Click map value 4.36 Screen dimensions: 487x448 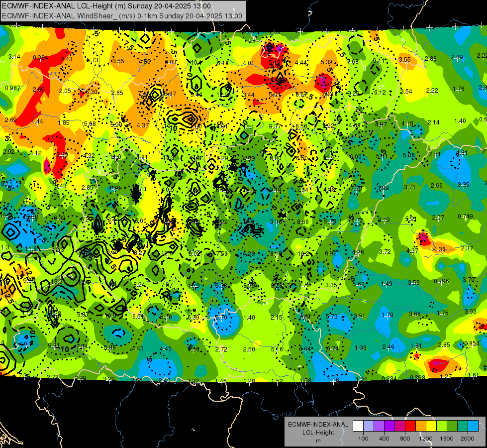pos(439,249)
